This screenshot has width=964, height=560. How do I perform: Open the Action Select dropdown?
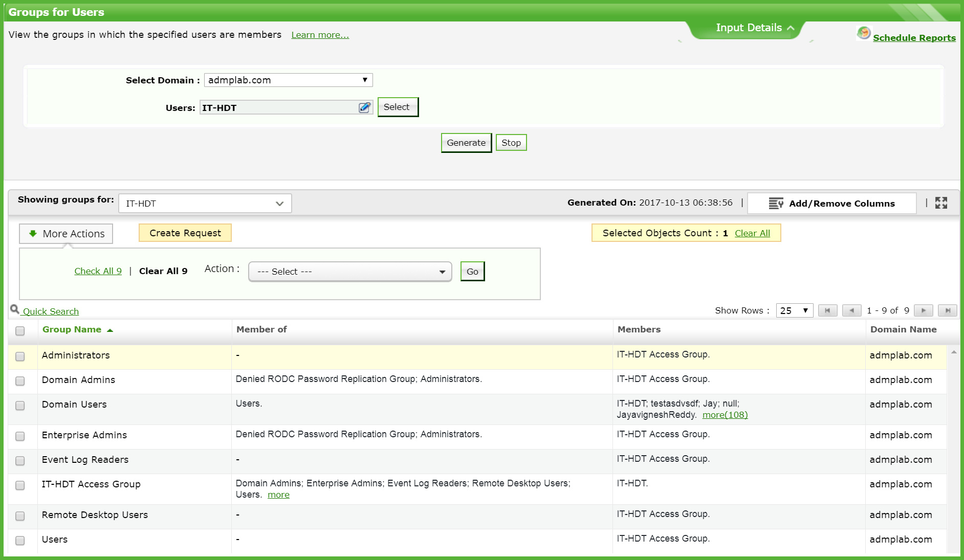click(x=349, y=271)
